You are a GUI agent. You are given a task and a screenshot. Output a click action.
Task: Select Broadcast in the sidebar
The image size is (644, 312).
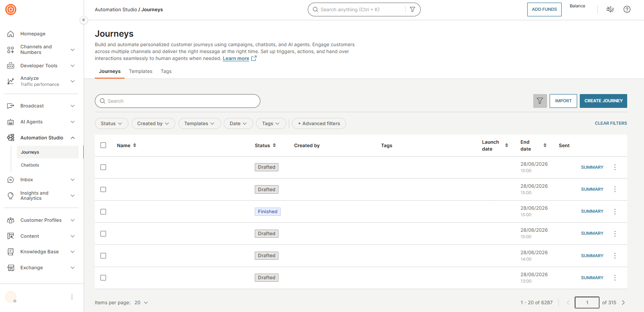[x=32, y=105]
